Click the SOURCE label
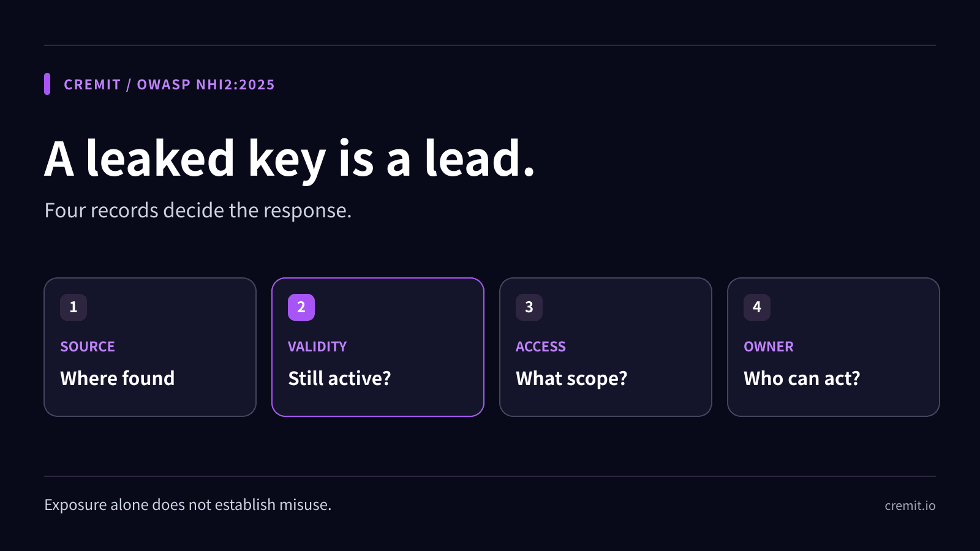980x551 pixels. pos(88,347)
